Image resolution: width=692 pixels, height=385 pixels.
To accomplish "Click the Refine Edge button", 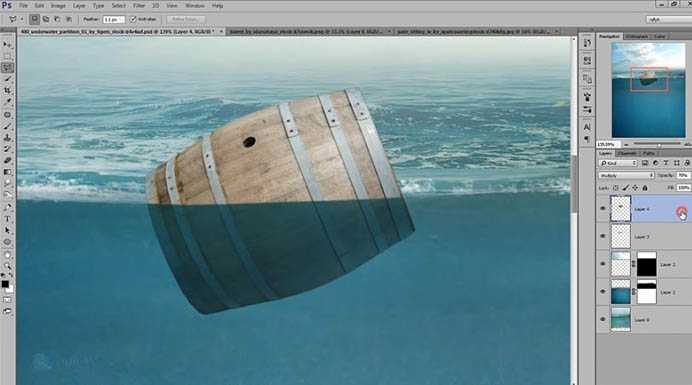I will 185,19.
